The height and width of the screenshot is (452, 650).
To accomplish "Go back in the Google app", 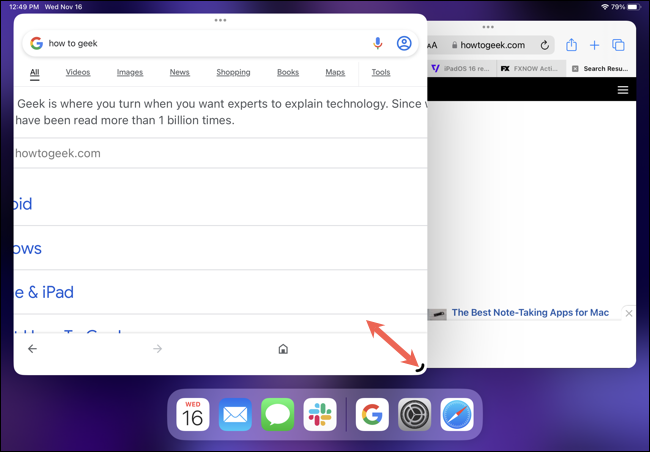I will (32, 349).
